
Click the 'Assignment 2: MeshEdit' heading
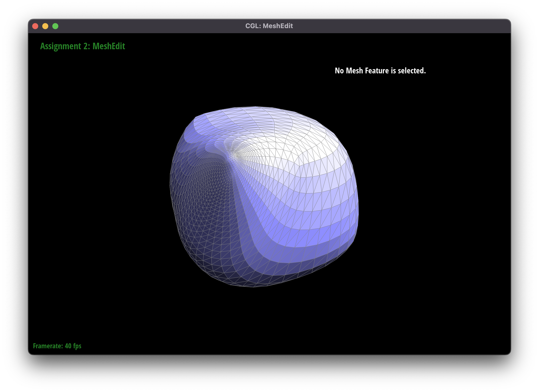coord(82,46)
